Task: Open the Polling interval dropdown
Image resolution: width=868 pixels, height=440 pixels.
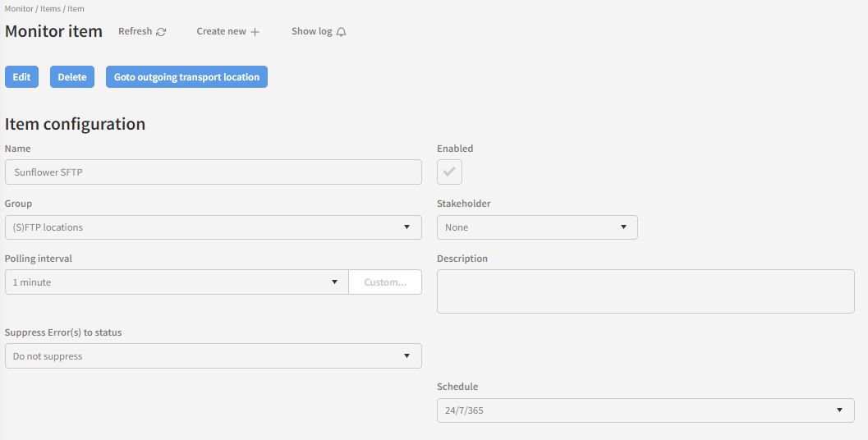Action: pos(177,282)
